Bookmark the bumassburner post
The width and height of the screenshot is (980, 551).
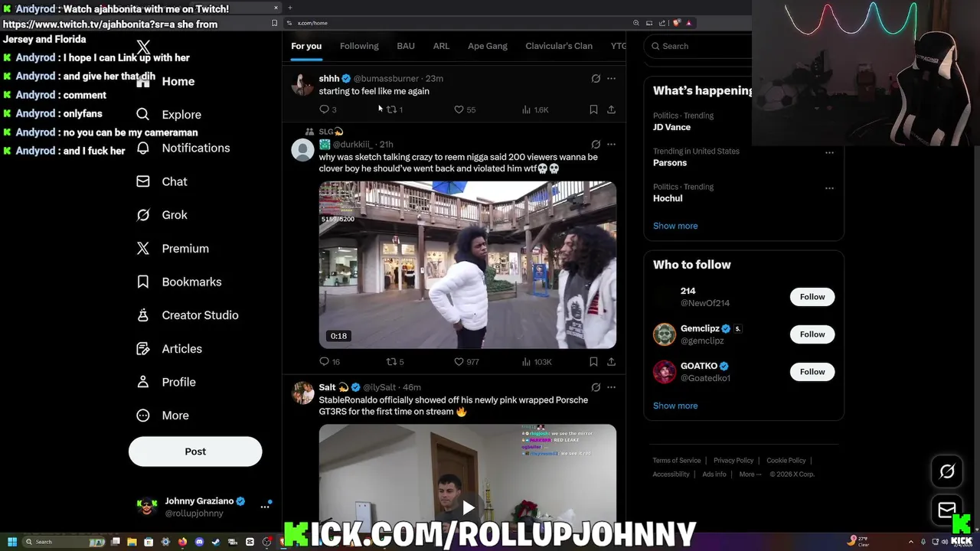(593, 109)
